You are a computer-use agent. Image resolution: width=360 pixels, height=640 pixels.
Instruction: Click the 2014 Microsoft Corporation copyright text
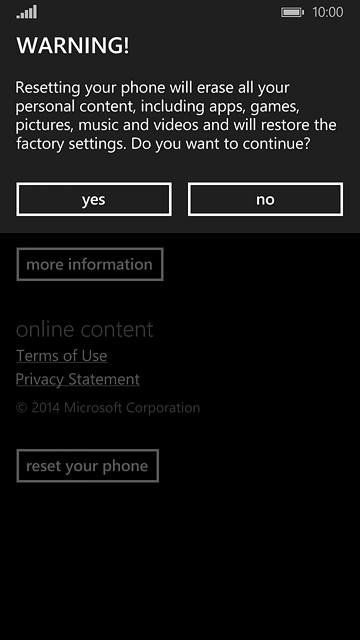(x=108, y=407)
